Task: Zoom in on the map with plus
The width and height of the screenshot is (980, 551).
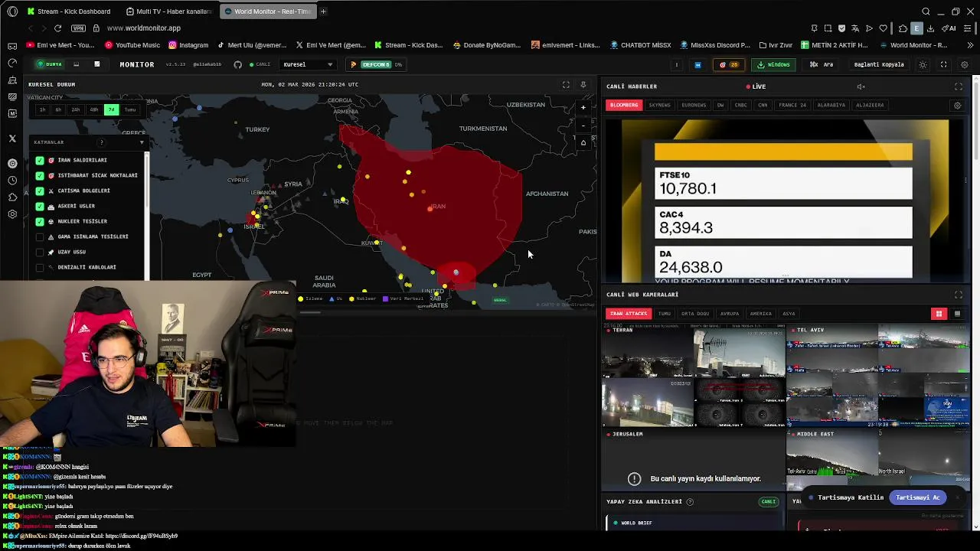Action: 583,108
